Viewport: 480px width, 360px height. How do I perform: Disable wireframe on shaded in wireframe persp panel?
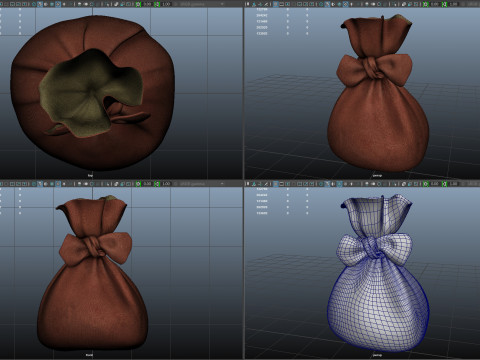click(x=339, y=184)
